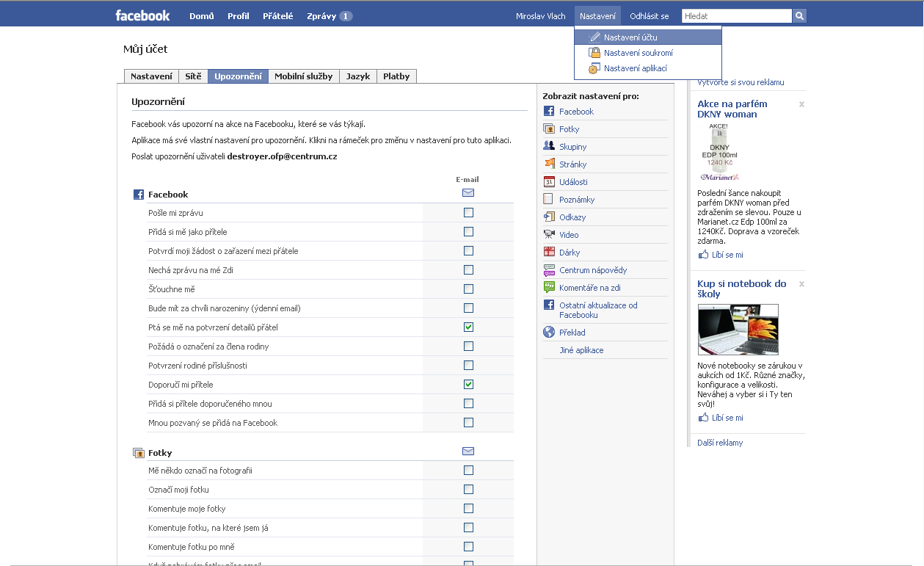Screen dimensions: 924x566
Task: Switch to the Sítě tab
Action: click(193, 76)
